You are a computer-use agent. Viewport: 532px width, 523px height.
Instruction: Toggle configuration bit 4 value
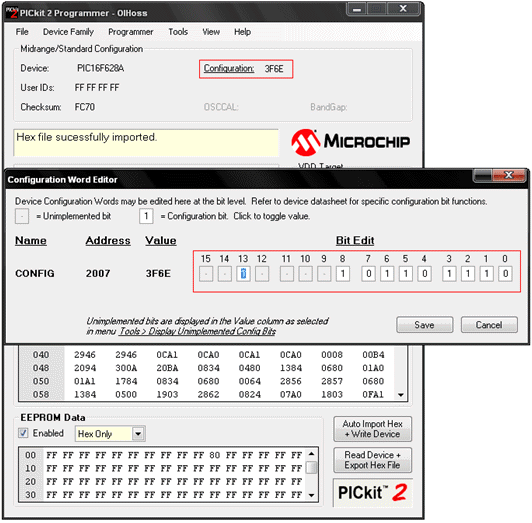[x=424, y=274]
